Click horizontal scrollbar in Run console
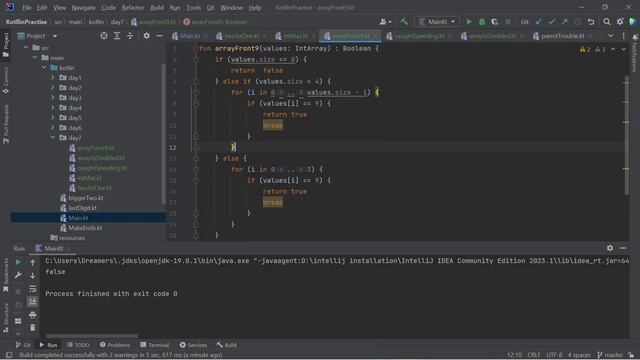This screenshot has height=360, width=640. pyautogui.click(x=92, y=336)
